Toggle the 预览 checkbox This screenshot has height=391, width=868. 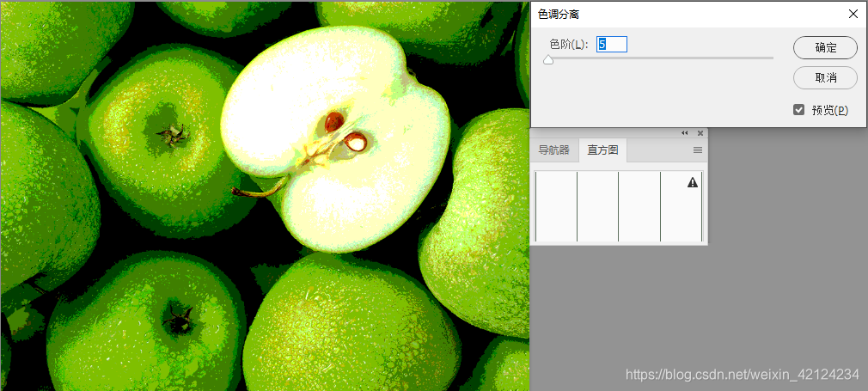798,110
